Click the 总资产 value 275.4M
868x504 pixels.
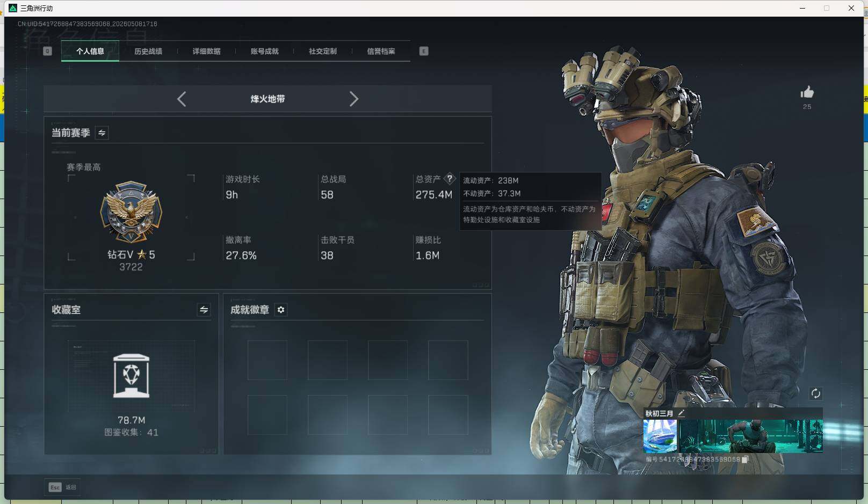click(x=434, y=195)
